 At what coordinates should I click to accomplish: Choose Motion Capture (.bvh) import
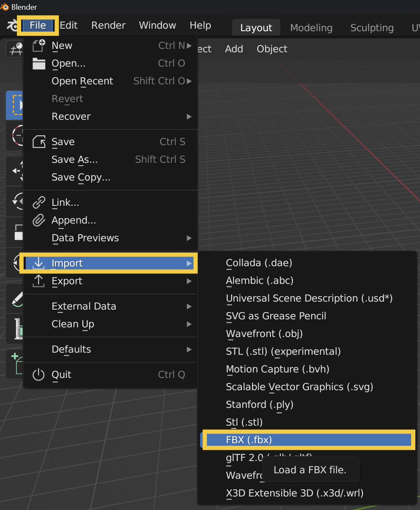tap(307, 369)
